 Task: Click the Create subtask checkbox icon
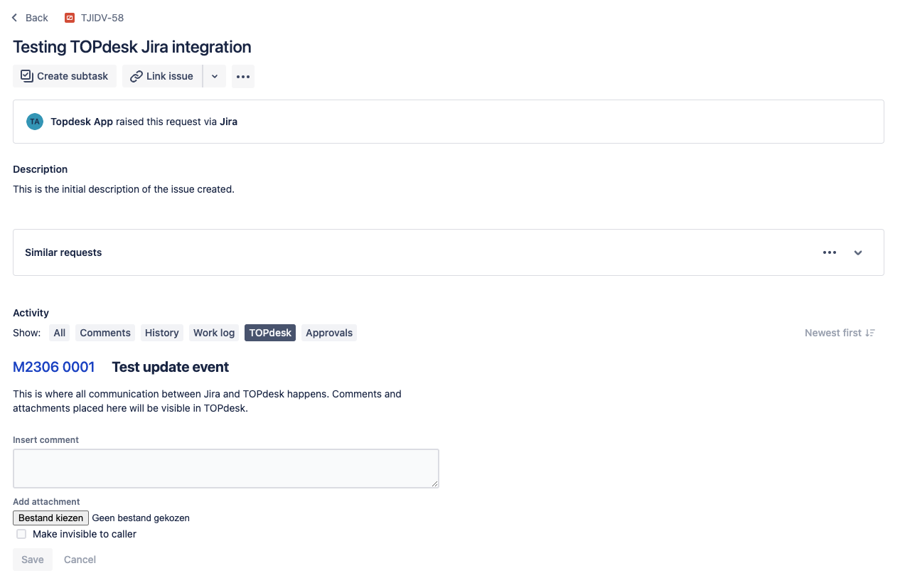[27, 76]
